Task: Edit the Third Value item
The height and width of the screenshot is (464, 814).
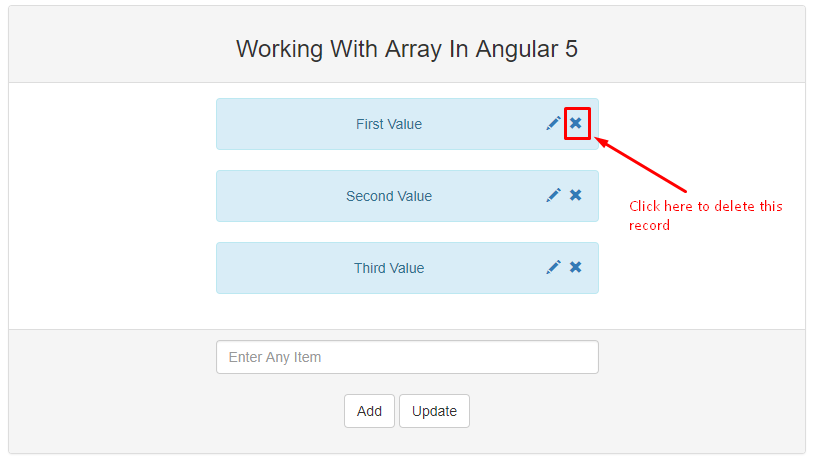Action: 553,267
